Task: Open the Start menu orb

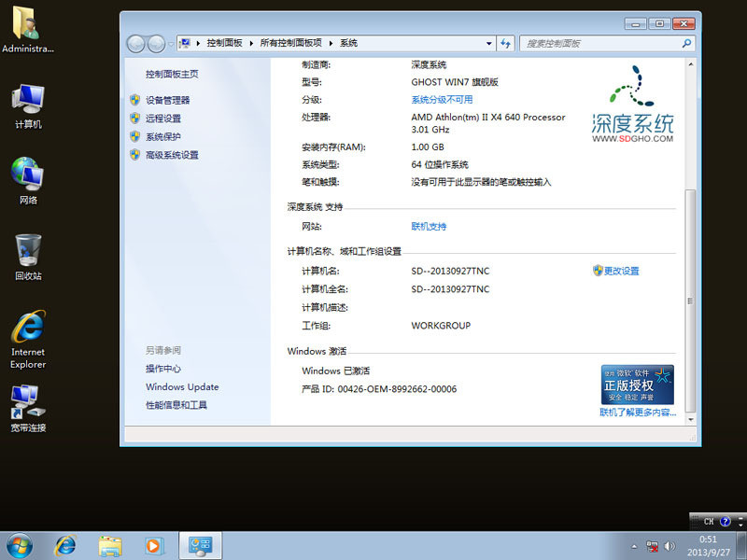Action: tap(19, 545)
